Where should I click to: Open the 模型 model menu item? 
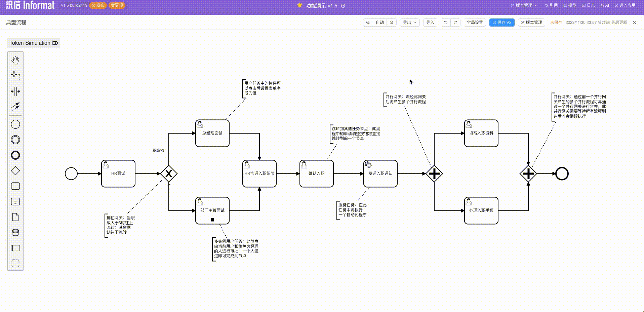[x=570, y=5]
